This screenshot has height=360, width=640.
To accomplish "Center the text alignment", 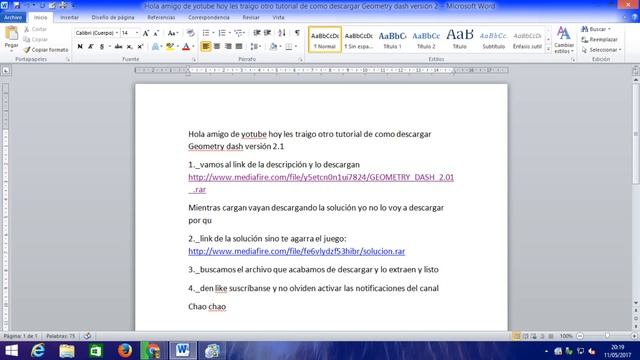I will click(x=217, y=47).
